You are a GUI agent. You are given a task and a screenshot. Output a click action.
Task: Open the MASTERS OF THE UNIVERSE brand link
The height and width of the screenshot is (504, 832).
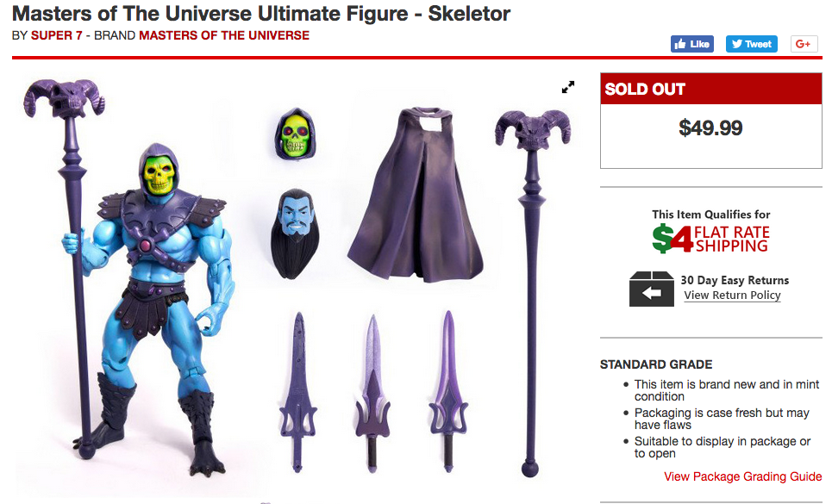[224, 35]
